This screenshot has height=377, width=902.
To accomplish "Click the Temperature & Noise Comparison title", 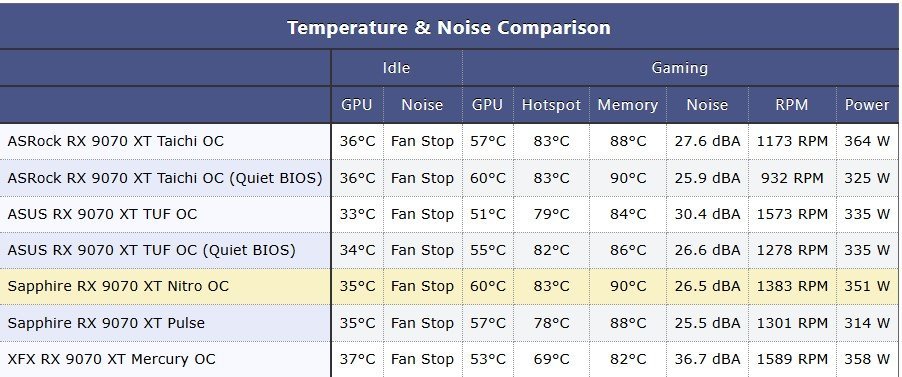I will (449, 28).
